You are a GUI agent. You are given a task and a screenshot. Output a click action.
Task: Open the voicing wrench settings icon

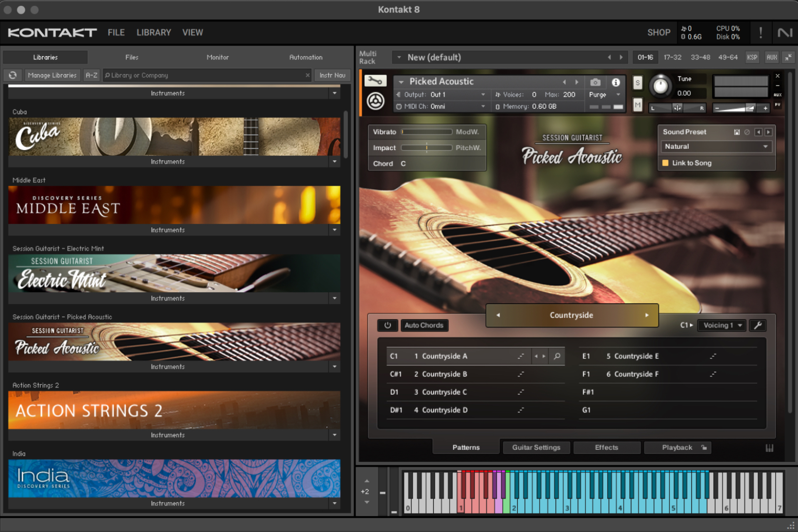tap(758, 325)
